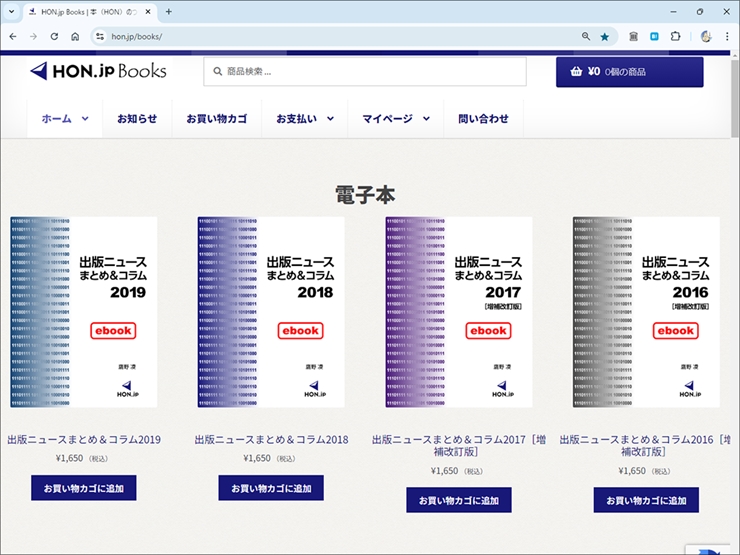Click the HON.jp Books logo
This screenshot has width=740, height=555.
click(98, 71)
